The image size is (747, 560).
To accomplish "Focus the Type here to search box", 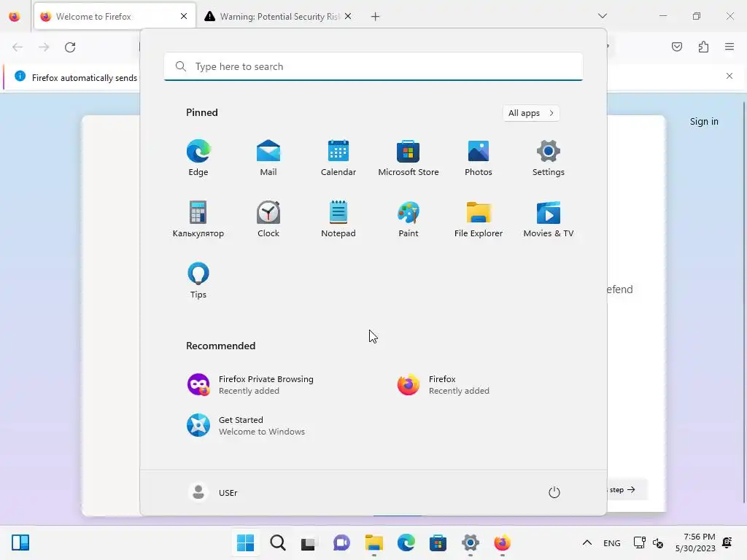I will 373,66.
